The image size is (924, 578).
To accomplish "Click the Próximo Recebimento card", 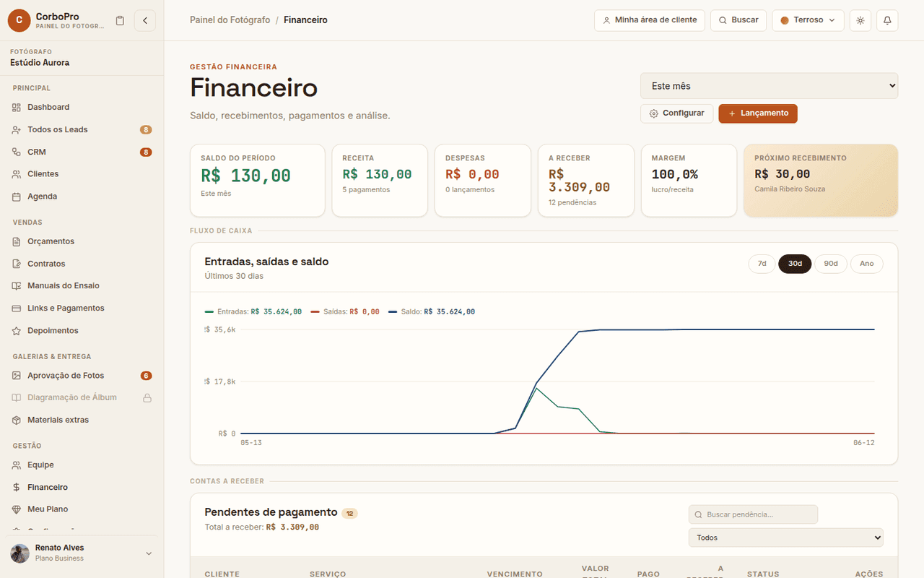I will point(821,181).
